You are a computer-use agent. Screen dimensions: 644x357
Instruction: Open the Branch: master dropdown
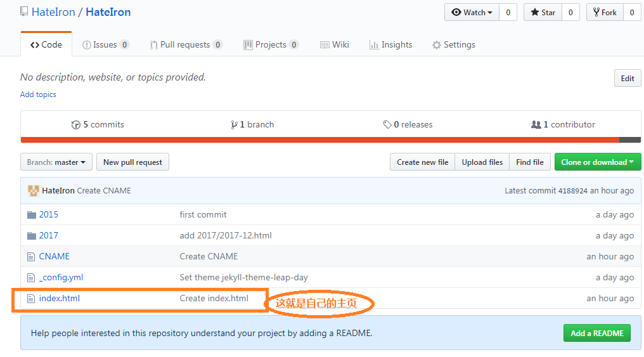tap(56, 162)
